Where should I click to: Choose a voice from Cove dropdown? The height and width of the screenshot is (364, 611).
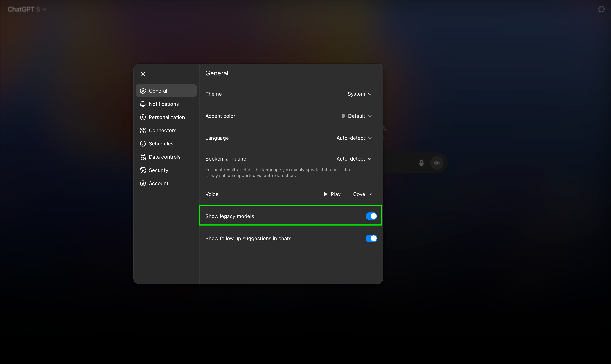362,194
